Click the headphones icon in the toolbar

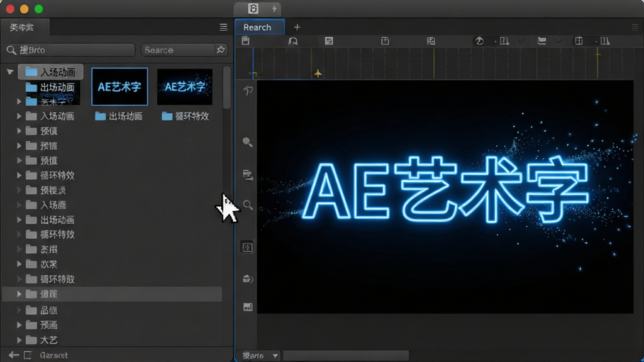coord(293,41)
